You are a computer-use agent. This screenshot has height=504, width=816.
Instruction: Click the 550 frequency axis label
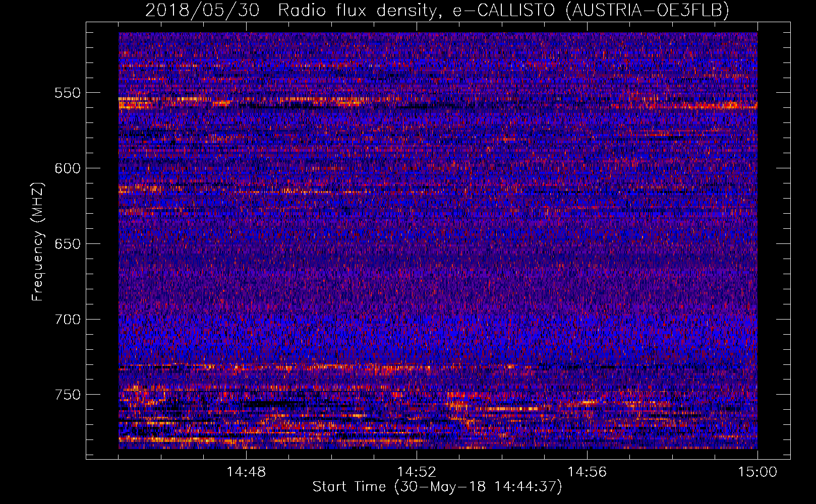click(68, 93)
